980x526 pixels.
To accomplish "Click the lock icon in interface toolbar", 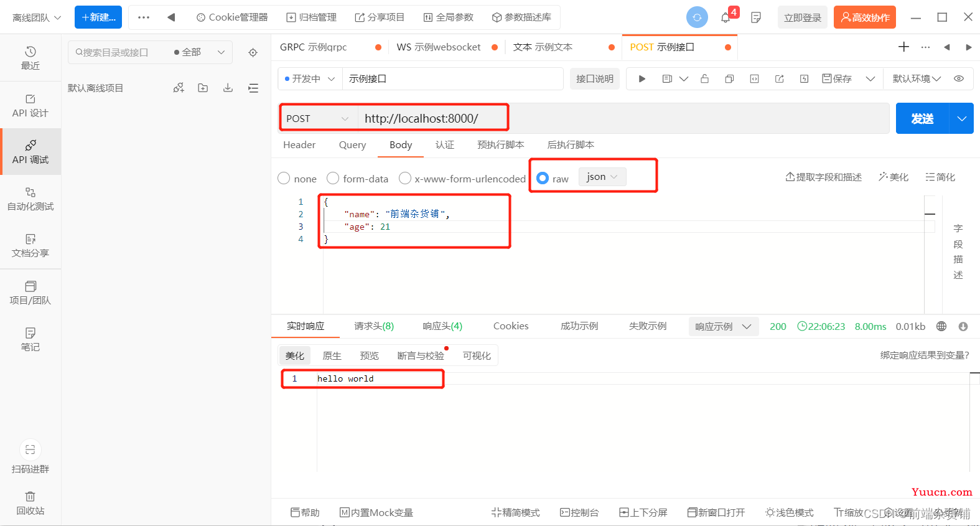I will (704, 78).
